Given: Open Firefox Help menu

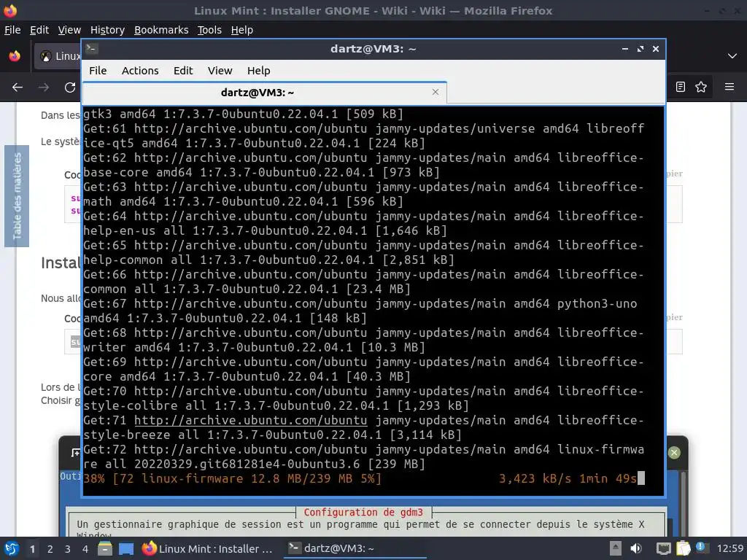Looking at the screenshot, I should [242, 30].
